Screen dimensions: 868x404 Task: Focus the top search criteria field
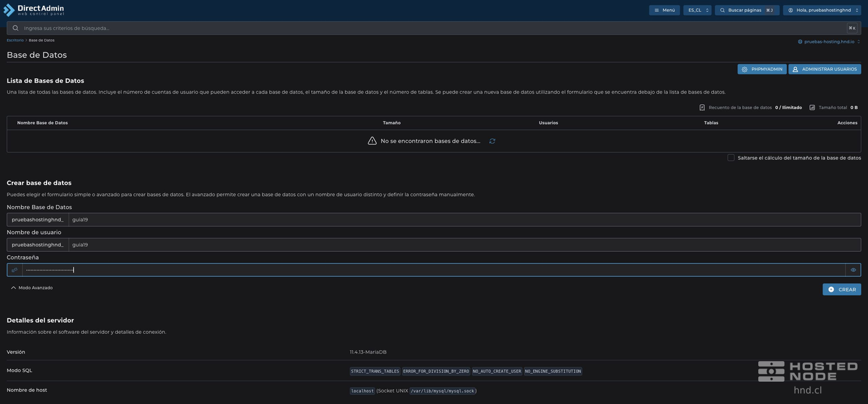[434, 28]
